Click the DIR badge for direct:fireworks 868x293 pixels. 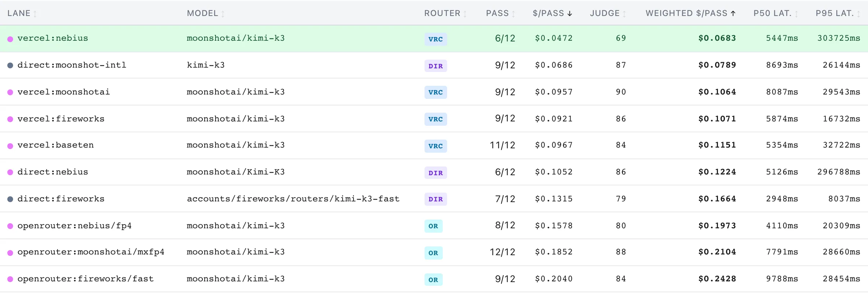435,199
